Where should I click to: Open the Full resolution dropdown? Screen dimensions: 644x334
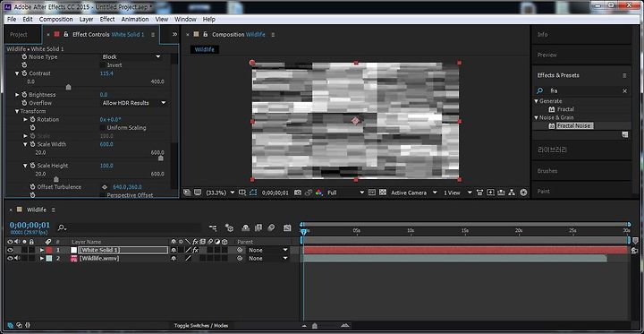pyautogui.click(x=345, y=193)
